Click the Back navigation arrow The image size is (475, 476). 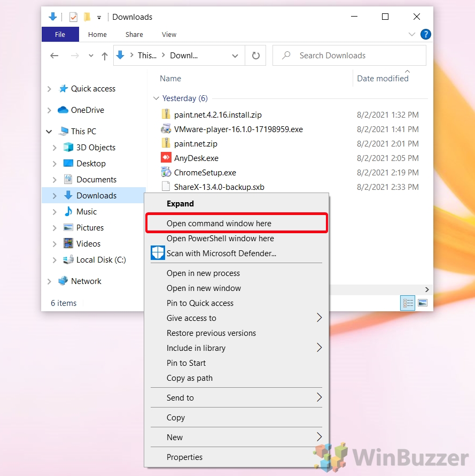coord(54,55)
